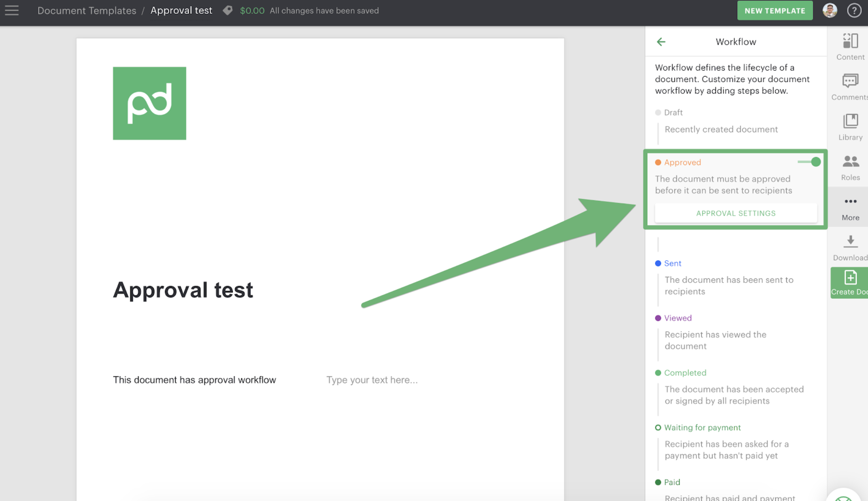Open the Comments sidebar panel
The width and height of the screenshot is (868, 501).
coord(850,87)
